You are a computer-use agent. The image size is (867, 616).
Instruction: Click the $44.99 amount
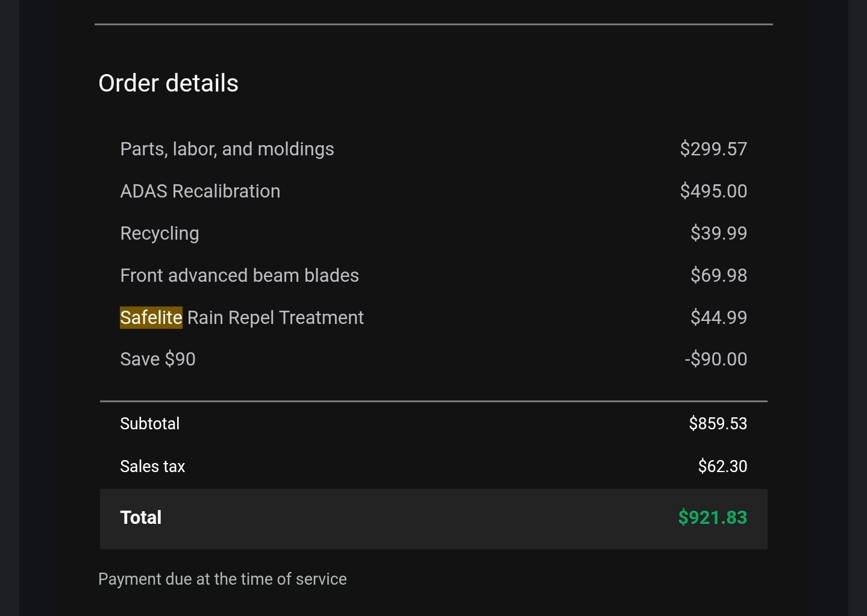click(x=719, y=317)
